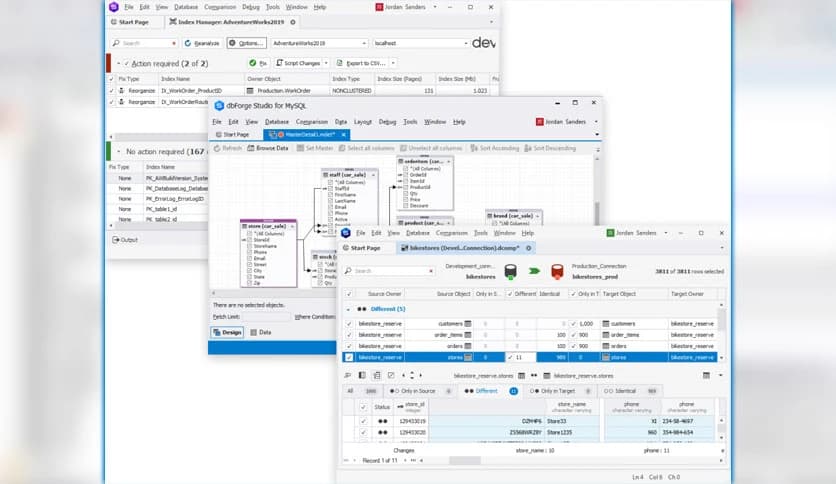Click the panel layout icon in detail toolbar
The width and height of the screenshot is (836, 484).
362,375
